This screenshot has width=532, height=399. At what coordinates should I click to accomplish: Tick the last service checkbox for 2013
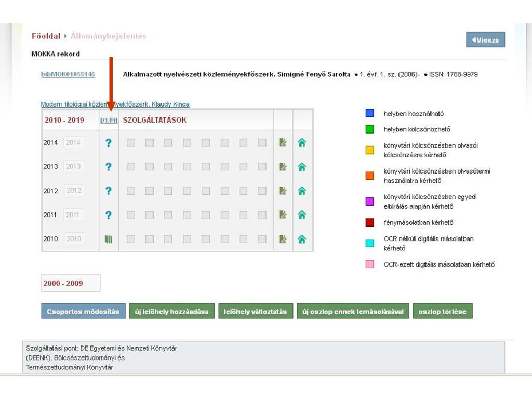(x=262, y=167)
